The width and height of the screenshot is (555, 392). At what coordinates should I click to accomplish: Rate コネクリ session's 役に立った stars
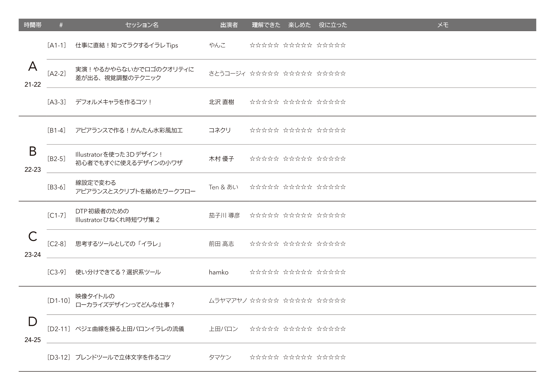click(x=331, y=130)
